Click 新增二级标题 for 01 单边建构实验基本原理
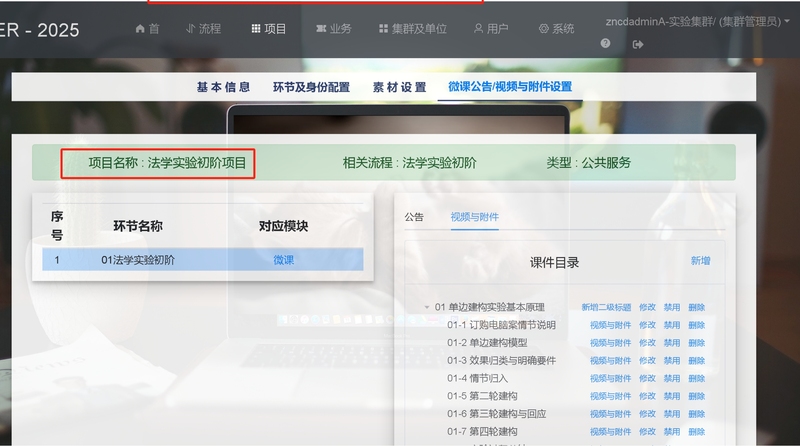The image size is (800, 446). coord(606,307)
